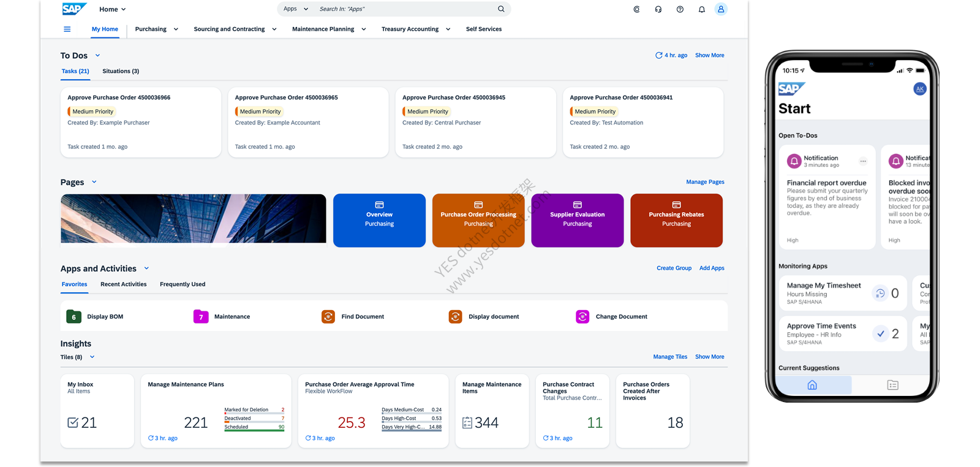
Task: Click the Display document app icon
Action: [456, 317]
